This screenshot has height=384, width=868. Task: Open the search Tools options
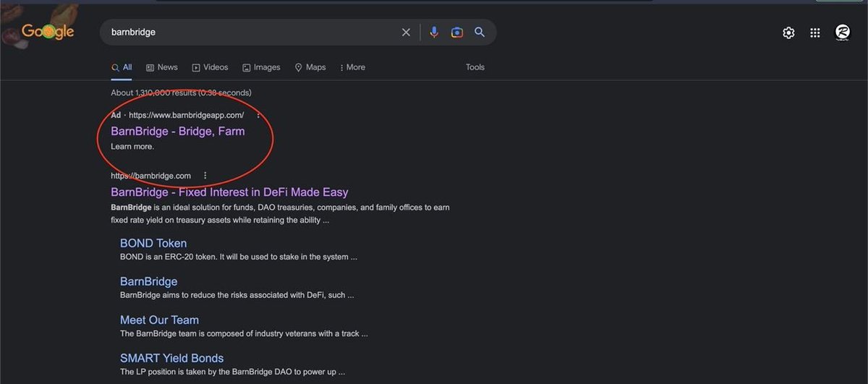point(475,67)
